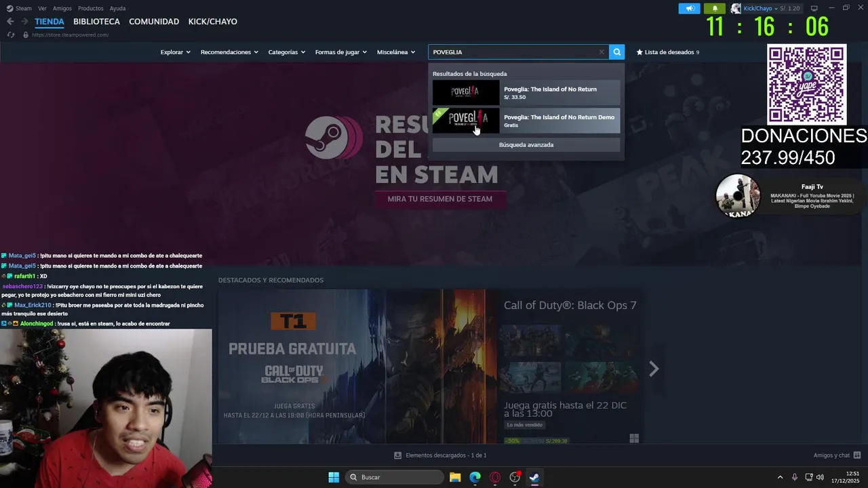Viewport: 868px width, 488px height.
Task: Click the wishlist star icon
Action: (x=639, y=52)
